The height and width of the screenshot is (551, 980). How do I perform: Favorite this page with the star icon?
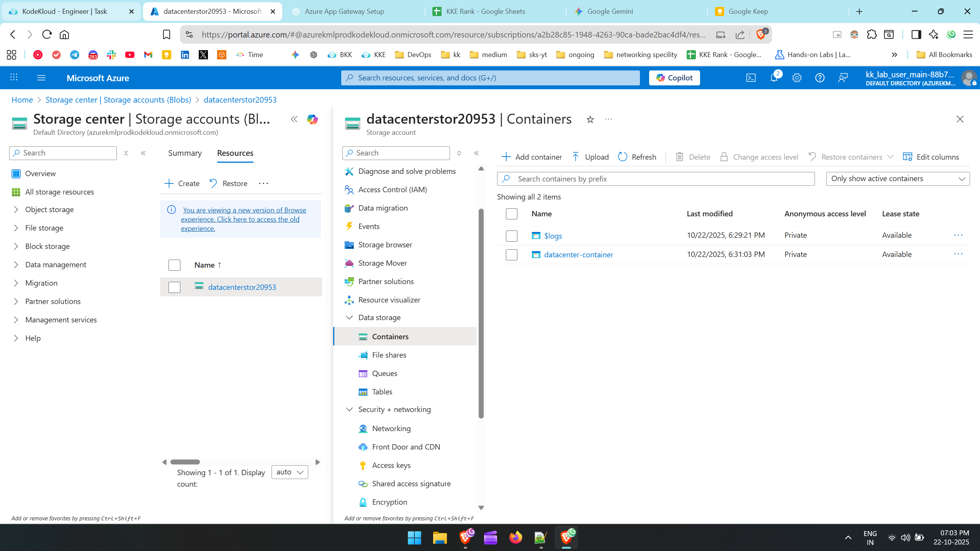click(x=590, y=119)
